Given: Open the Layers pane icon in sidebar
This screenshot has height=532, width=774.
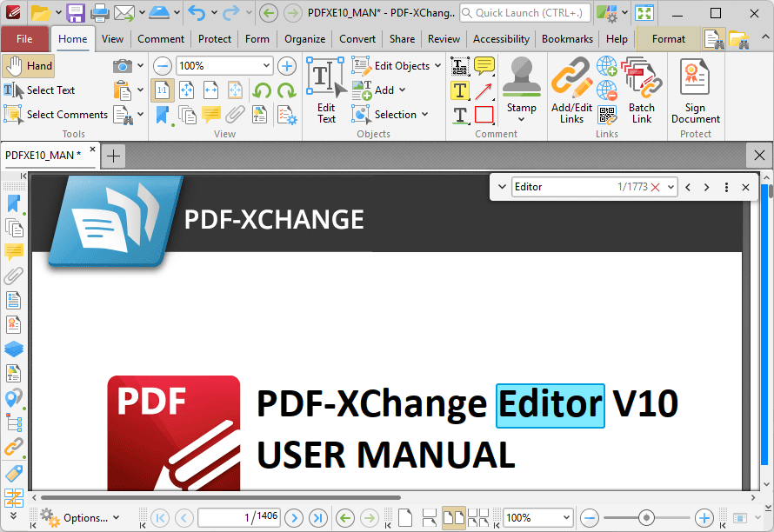Looking at the screenshot, I should (13, 349).
